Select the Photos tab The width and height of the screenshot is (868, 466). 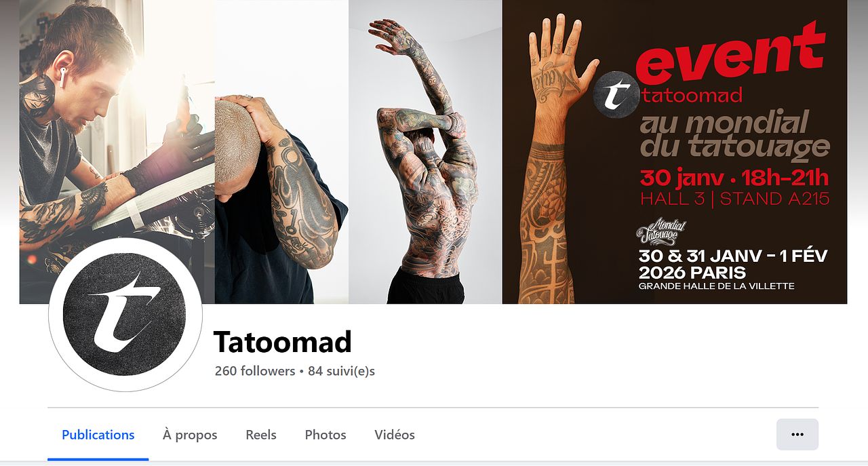(x=325, y=435)
